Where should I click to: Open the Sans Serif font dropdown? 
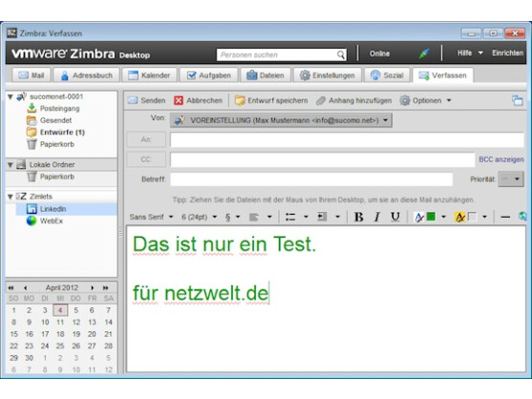(151, 217)
